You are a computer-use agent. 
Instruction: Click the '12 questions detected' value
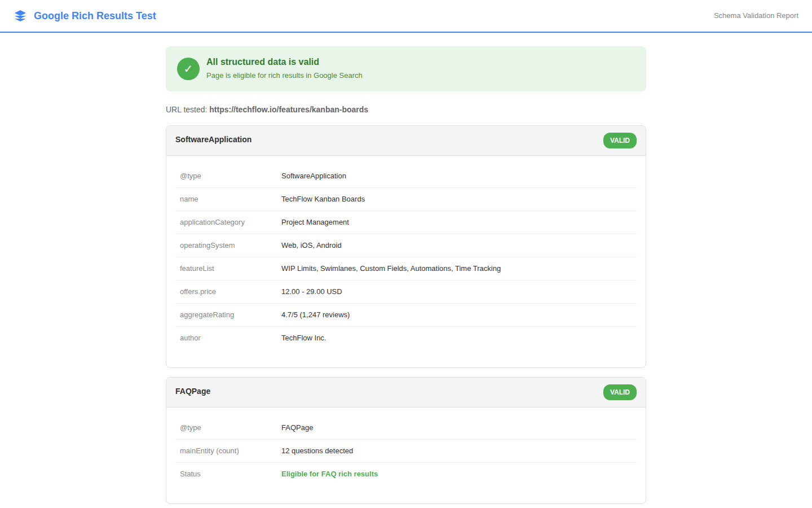317,451
